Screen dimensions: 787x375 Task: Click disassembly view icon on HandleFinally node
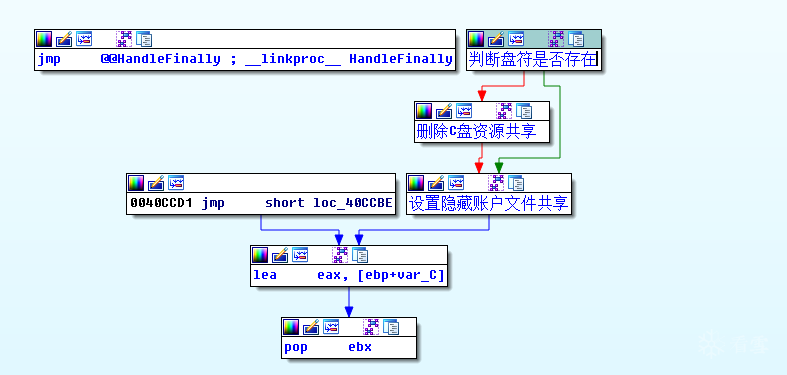pos(84,39)
